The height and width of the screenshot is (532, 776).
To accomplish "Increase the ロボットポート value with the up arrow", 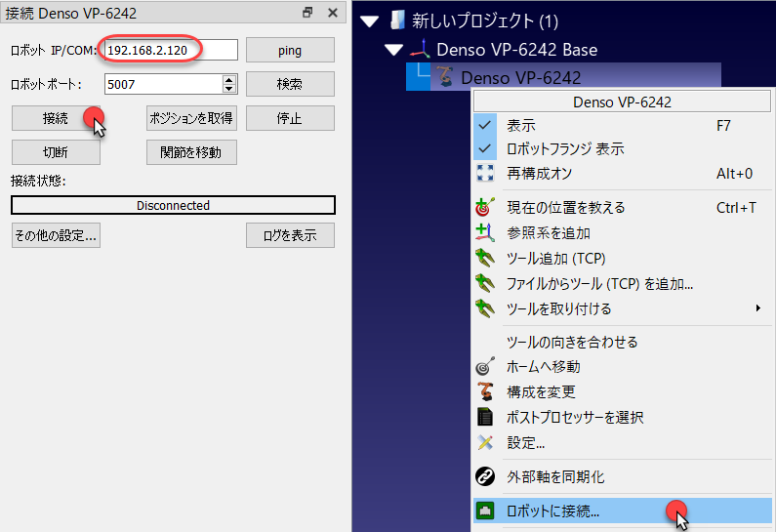I will (228, 80).
